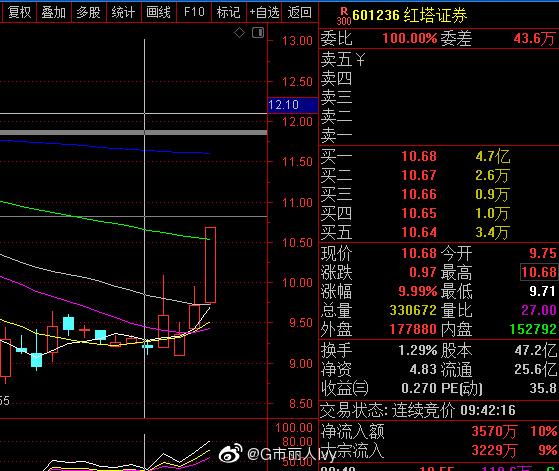
Task: Select the 买五 price 10.64
Action: pos(419,232)
